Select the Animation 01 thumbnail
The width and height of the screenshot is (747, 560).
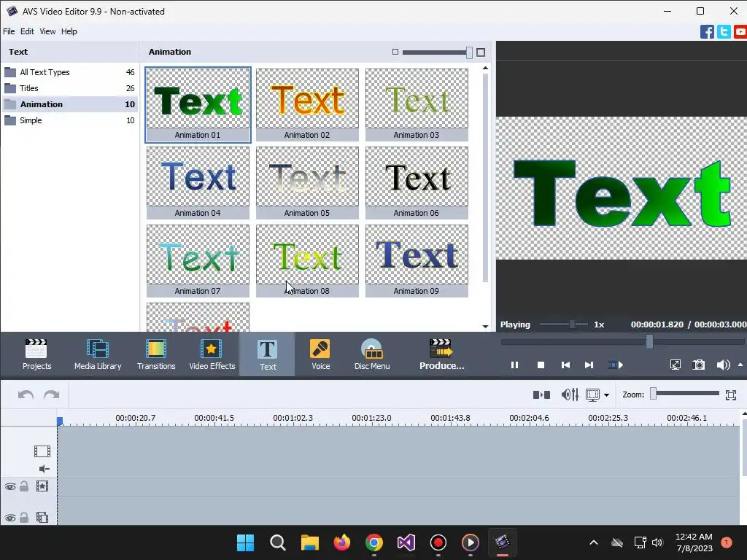(x=198, y=105)
